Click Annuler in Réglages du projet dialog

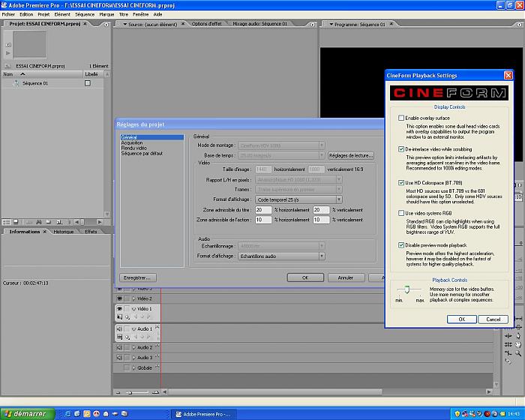(x=346, y=277)
